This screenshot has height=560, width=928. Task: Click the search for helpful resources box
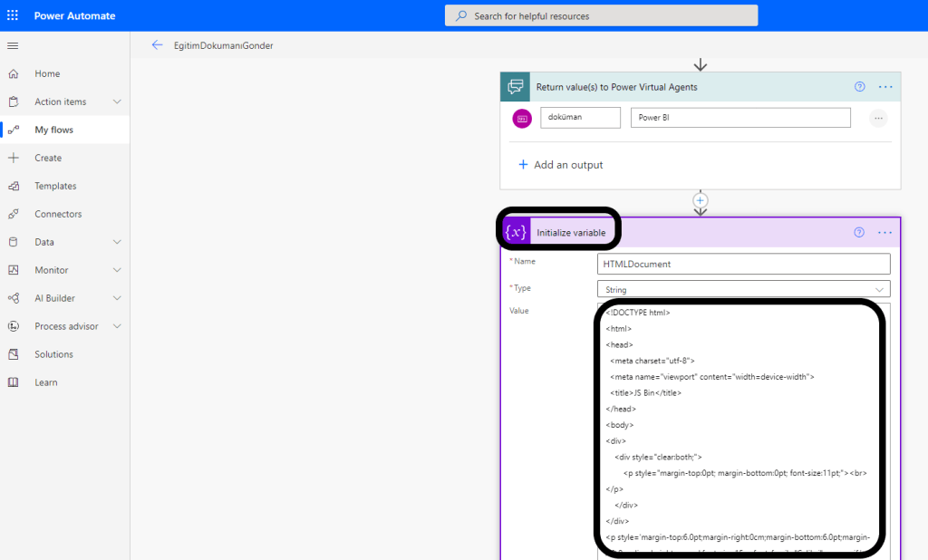[601, 16]
